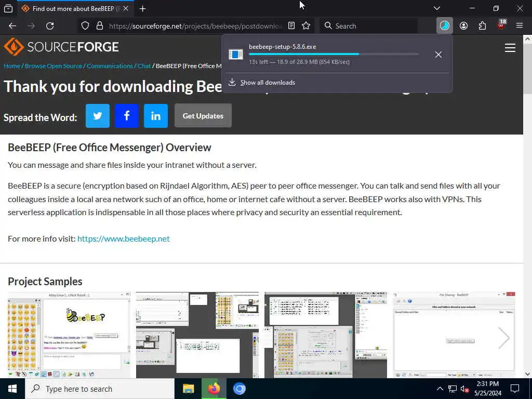Open the extensions puzzle icon
The image size is (532, 399).
pyautogui.click(x=482, y=26)
